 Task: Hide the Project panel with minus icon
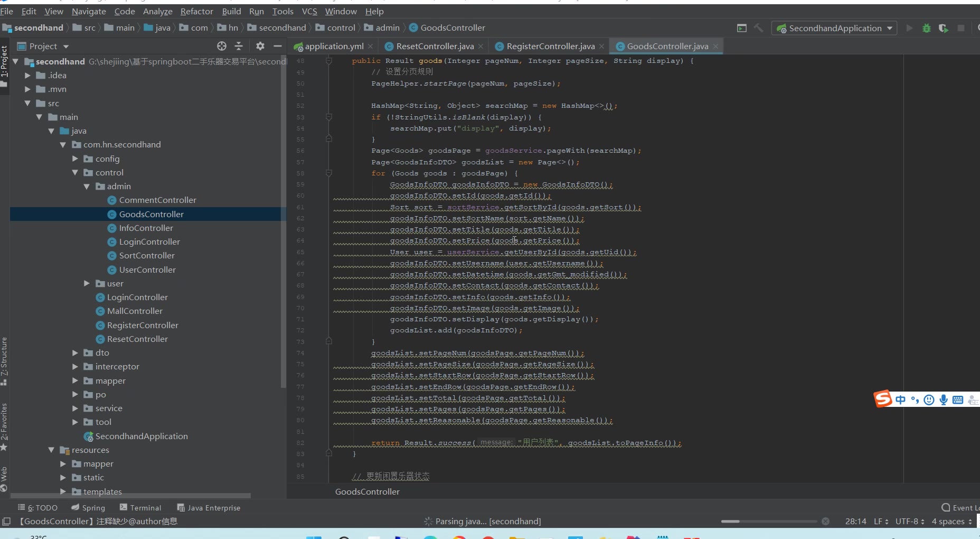tap(277, 46)
